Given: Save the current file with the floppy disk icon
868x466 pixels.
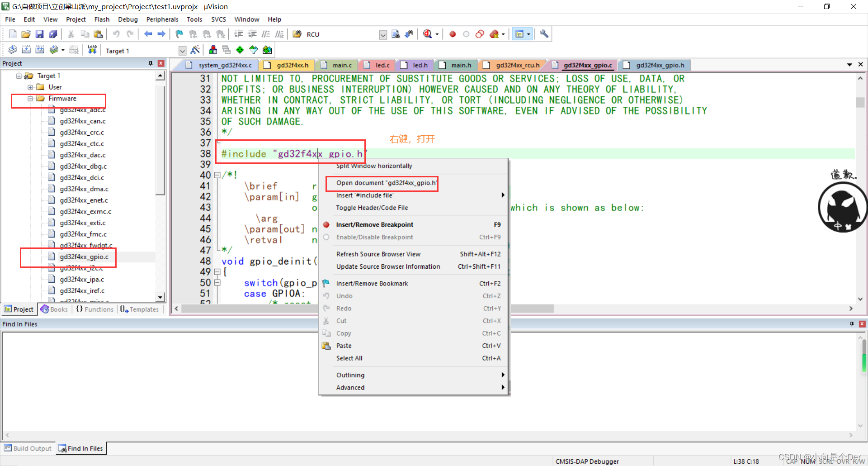Looking at the screenshot, I should point(40,34).
